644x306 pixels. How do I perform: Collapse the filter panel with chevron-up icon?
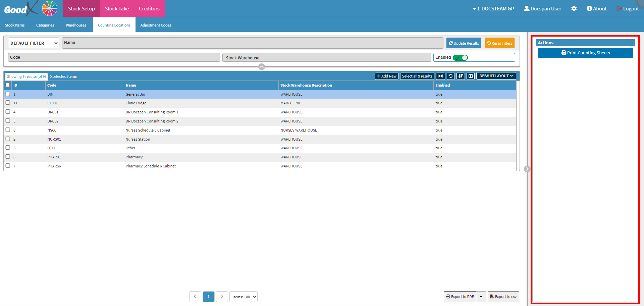pos(262,67)
